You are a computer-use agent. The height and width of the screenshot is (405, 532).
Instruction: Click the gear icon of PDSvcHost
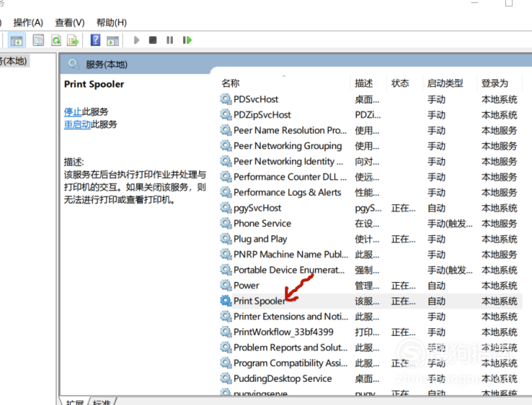[x=225, y=99]
